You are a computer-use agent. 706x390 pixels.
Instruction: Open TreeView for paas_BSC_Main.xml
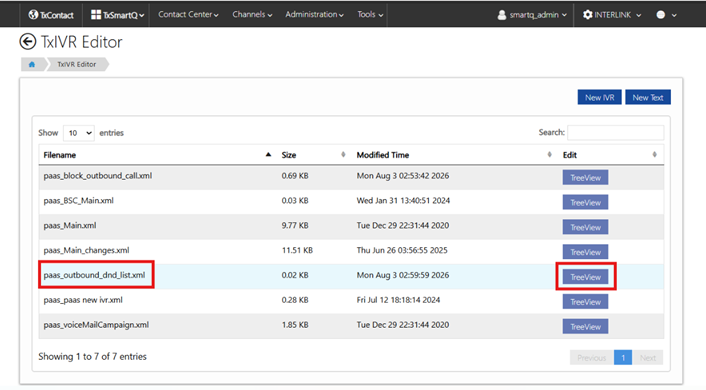pyautogui.click(x=585, y=202)
